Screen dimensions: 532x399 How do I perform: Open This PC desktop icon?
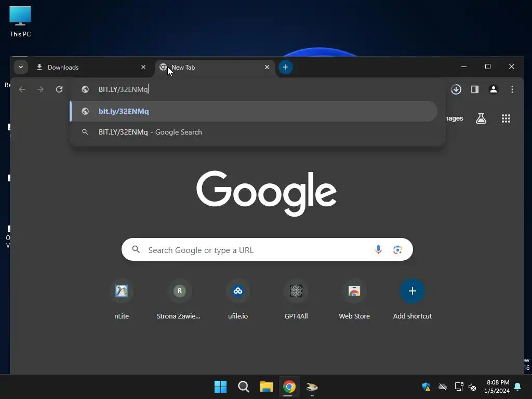point(20,22)
